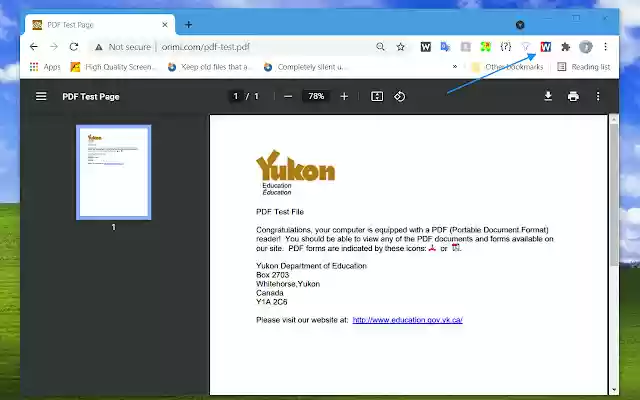
Task: Bookmark this page with the star
Action: tap(400, 47)
